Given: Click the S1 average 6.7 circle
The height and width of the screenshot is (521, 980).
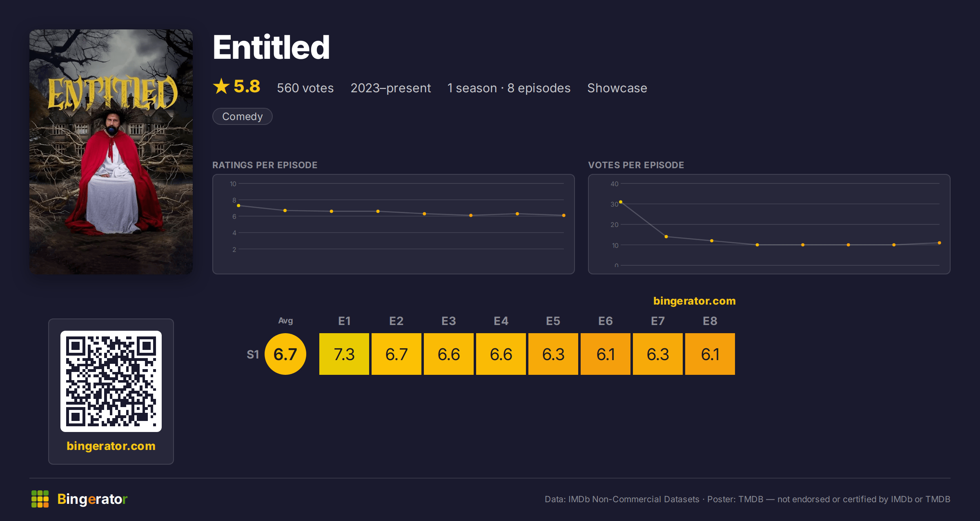Looking at the screenshot, I should pos(285,354).
